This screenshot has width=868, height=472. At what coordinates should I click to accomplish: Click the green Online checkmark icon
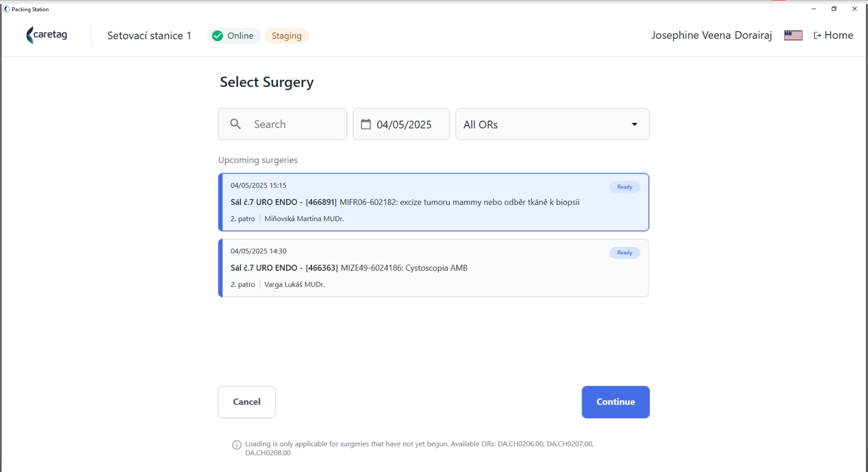point(218,36)
